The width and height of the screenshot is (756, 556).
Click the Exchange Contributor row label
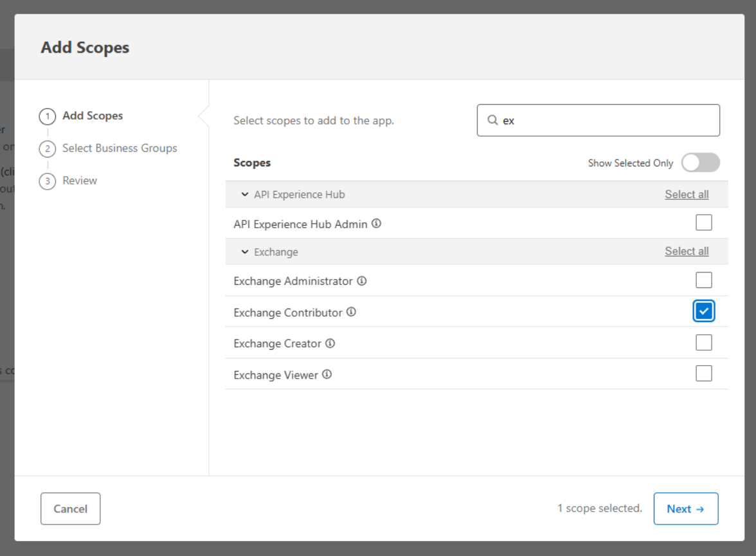click(288, 312)
